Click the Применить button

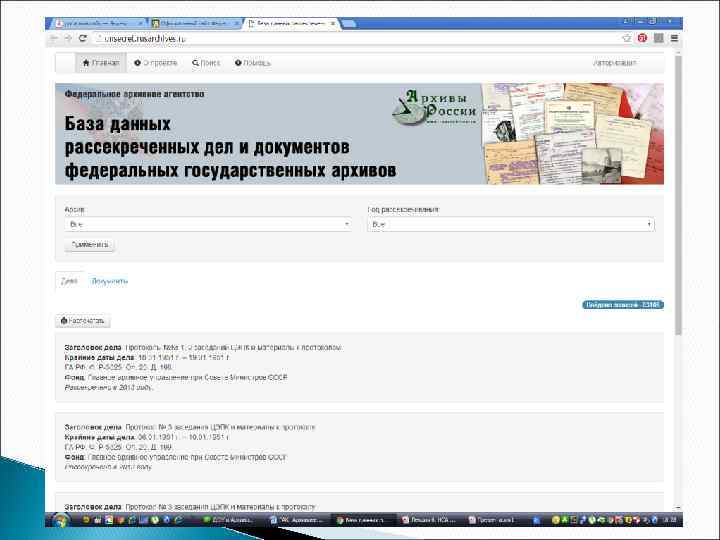click(90, 245)
